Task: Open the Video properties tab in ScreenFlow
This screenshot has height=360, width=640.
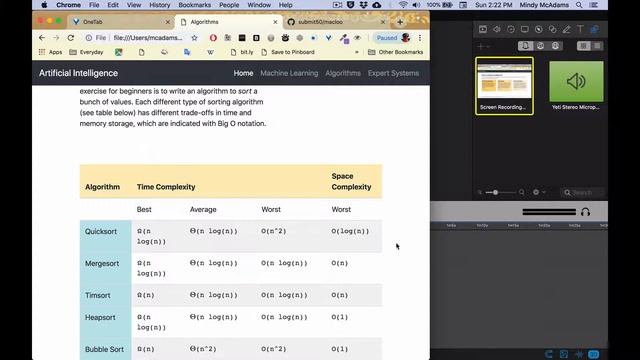Action: [483, 29]
